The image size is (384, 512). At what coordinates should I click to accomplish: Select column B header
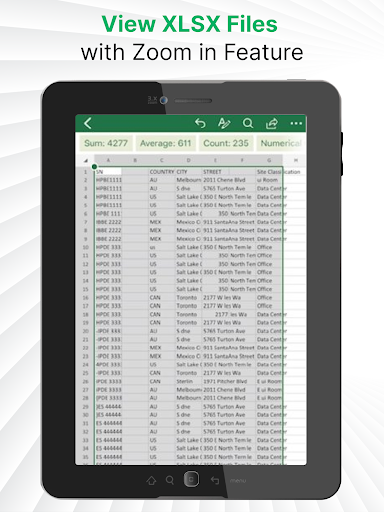[135, 160]
